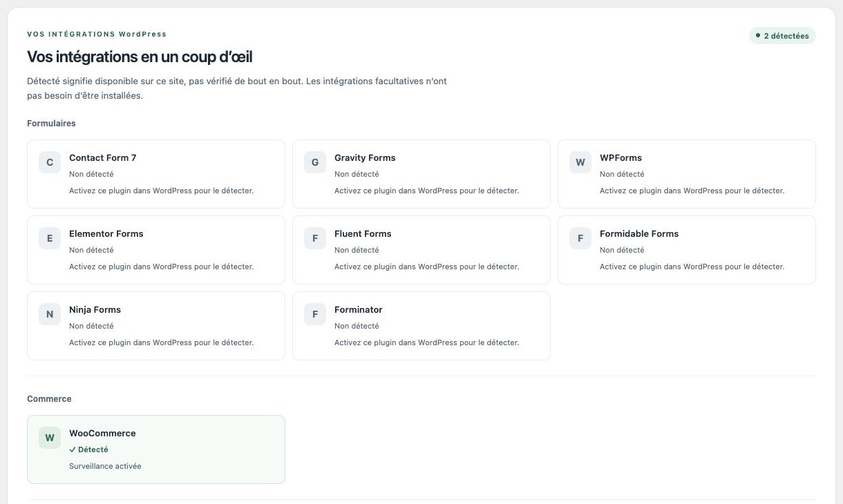Click the 'Commerce' section heading
Image resolution: width=843 pixels, height=504 pixels.
point(49,399)
